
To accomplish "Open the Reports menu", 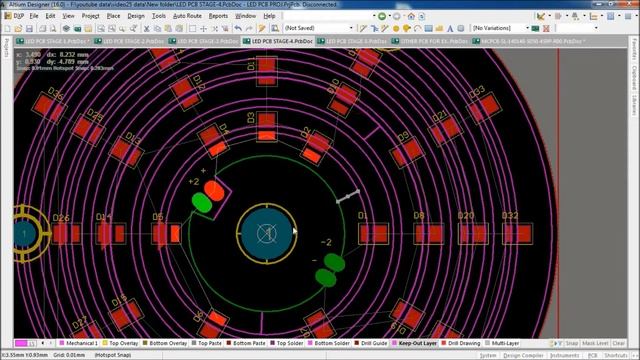I will tap(218, 16).
